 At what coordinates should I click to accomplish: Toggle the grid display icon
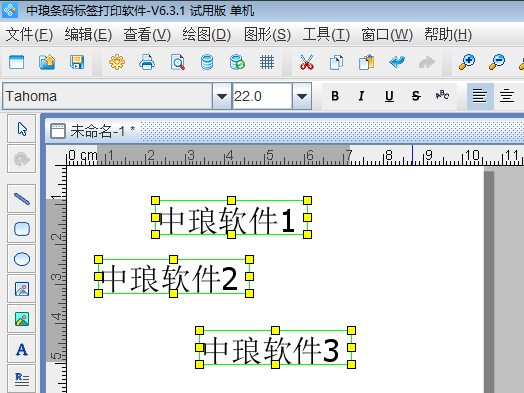tap(267, 62)
